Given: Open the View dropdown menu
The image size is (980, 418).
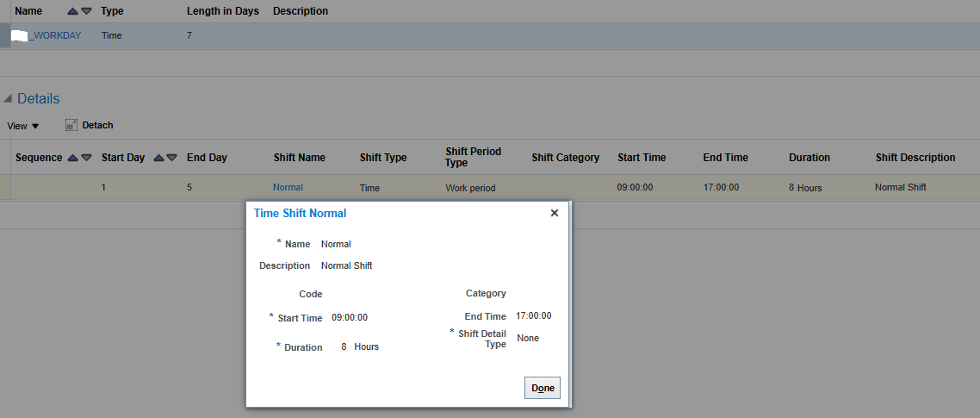Looking at the screenshot, I should point(23,126).
